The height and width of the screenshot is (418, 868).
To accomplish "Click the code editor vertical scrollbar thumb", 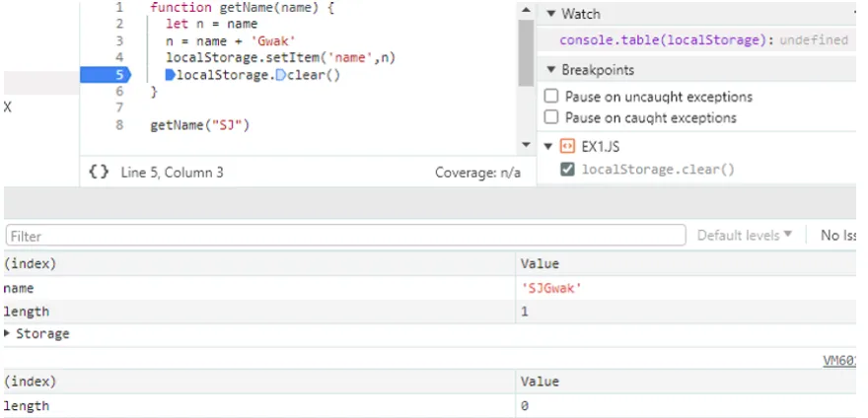I will pyautogui.click(x=526, y=52).
